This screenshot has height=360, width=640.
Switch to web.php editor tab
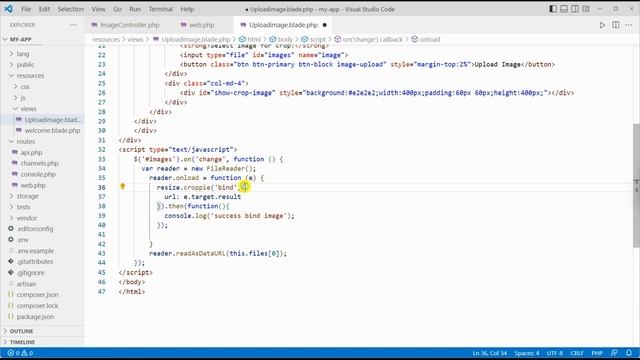coord(202,25)
